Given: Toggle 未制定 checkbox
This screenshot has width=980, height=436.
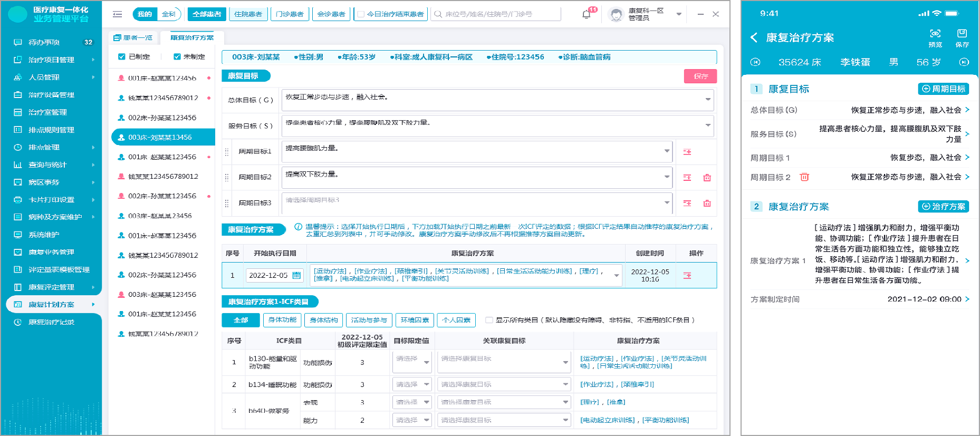Looking at the screenshot, I should 177,56.
